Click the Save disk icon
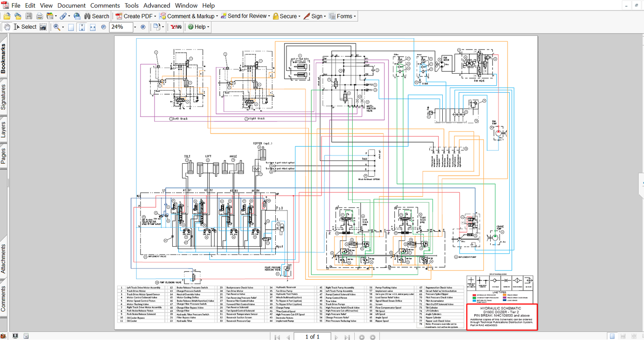The width and height of the screenshot is (644, 340). coord(29,16)
